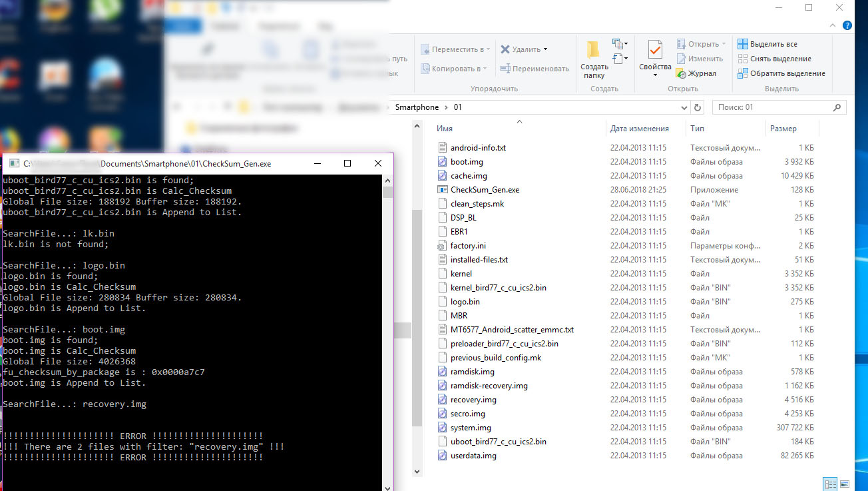Click the Изменить edit icon
This screenshot has height=491, width=868.
point(681,59)
